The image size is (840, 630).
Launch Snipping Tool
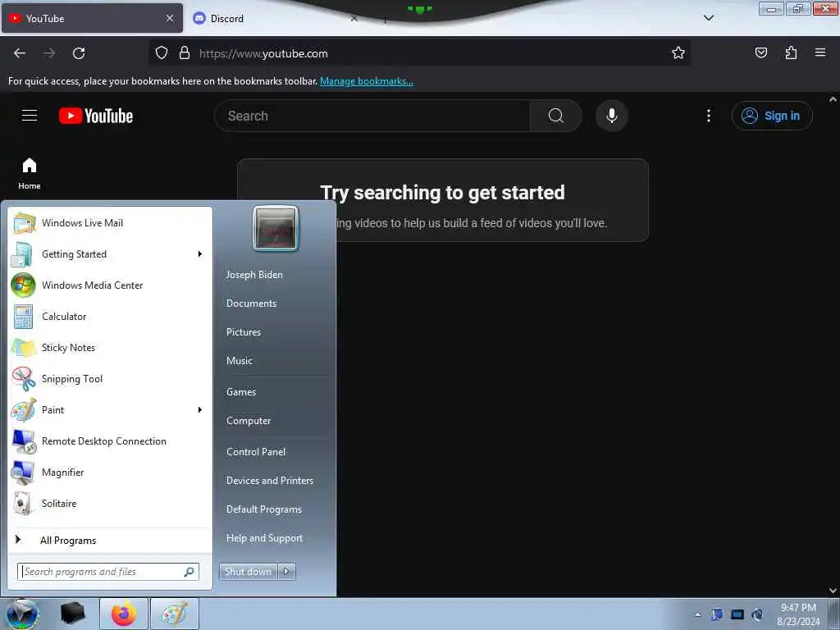(x=111, y=379)
